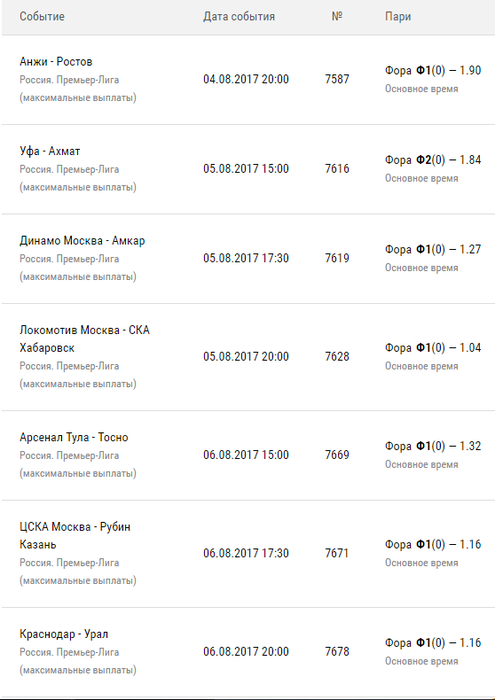
Task: Select the Фора Ф1(0) 1.32 bet
Action: click(433, 446)
